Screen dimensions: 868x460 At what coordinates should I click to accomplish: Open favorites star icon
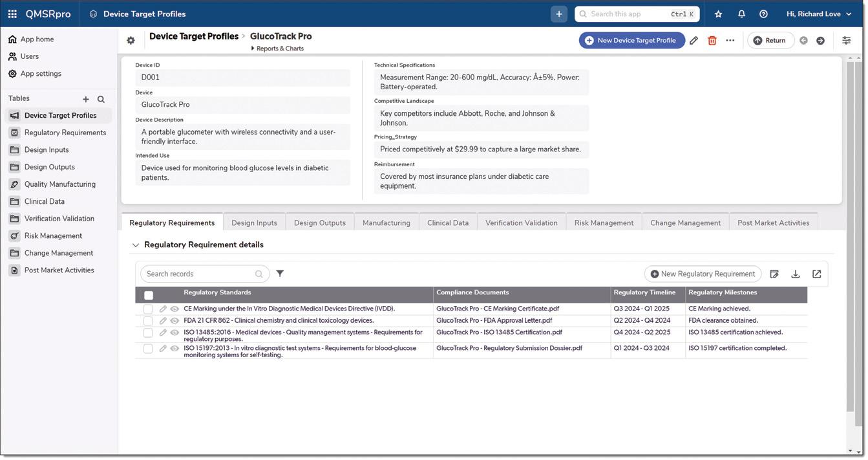coord(718,14)
